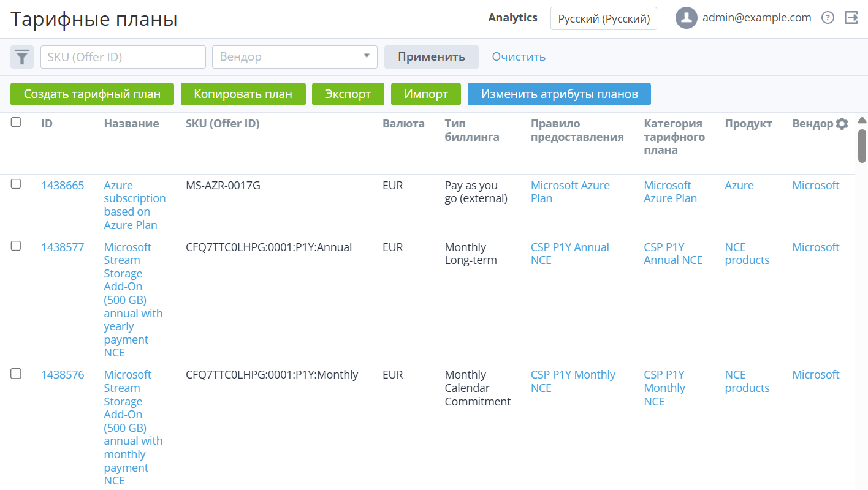
Task: Click the Очистить link
Action: [519, 57]
